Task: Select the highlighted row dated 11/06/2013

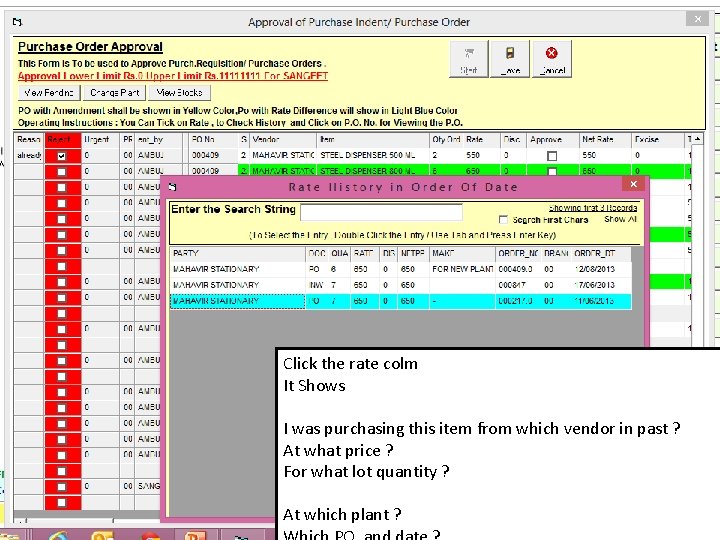Action: coord(400,301)
